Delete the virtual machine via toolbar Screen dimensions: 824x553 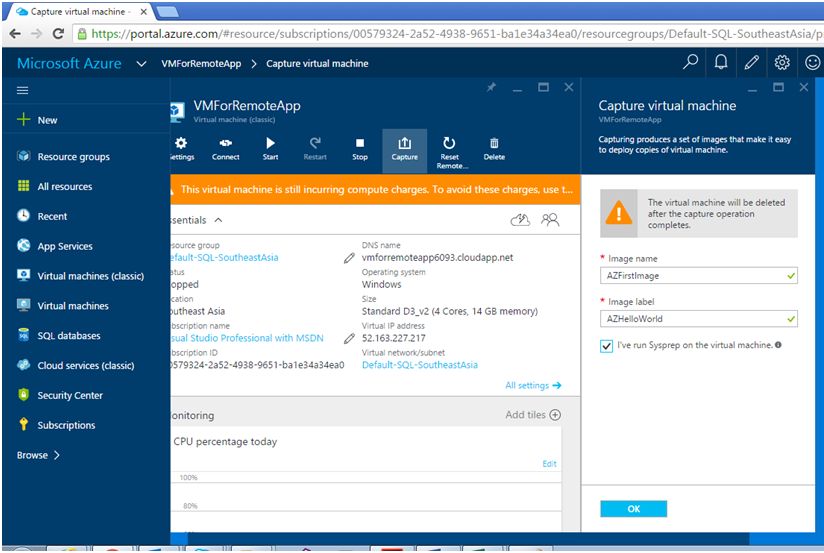[494, 149]
